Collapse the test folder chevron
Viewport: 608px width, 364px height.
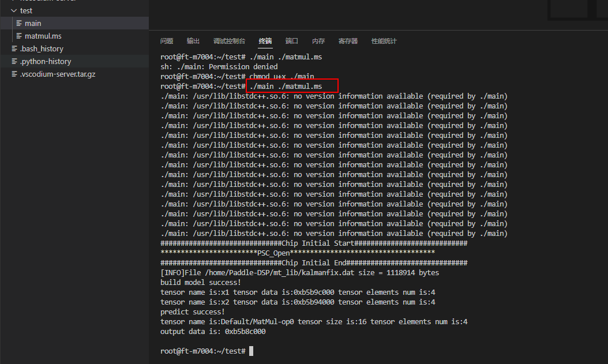(x=14, y=10)
